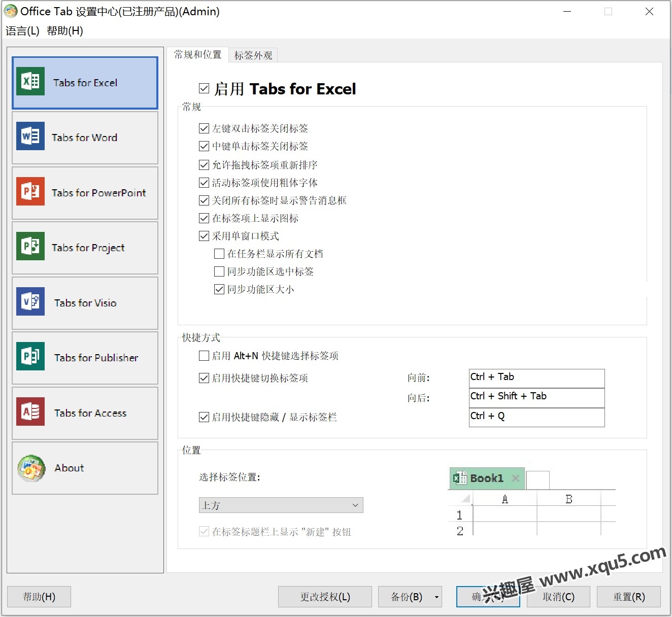Open the 上方 tab position dropdown
The image size is (672, 617).
pos(281,505)
